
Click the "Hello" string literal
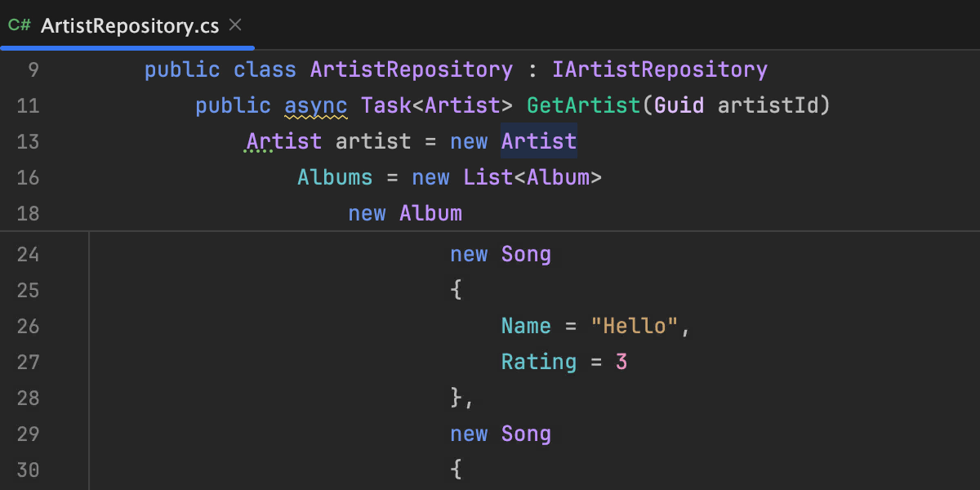(635, 327)
